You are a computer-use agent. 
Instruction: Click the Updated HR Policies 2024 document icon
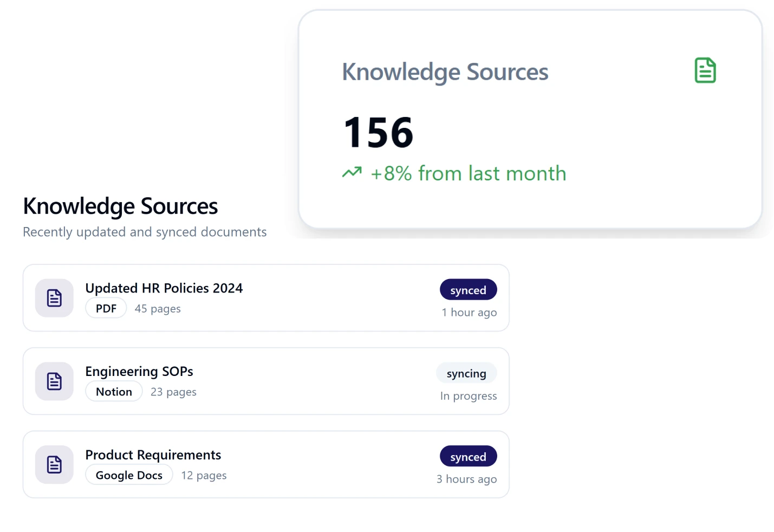click(x=54, y=298)
